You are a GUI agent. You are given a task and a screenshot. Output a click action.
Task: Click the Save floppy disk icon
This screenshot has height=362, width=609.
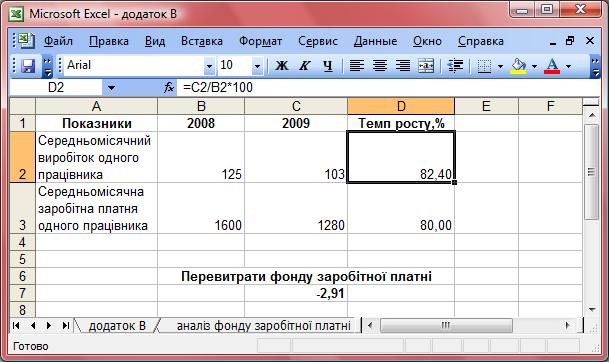coord(28,66)
